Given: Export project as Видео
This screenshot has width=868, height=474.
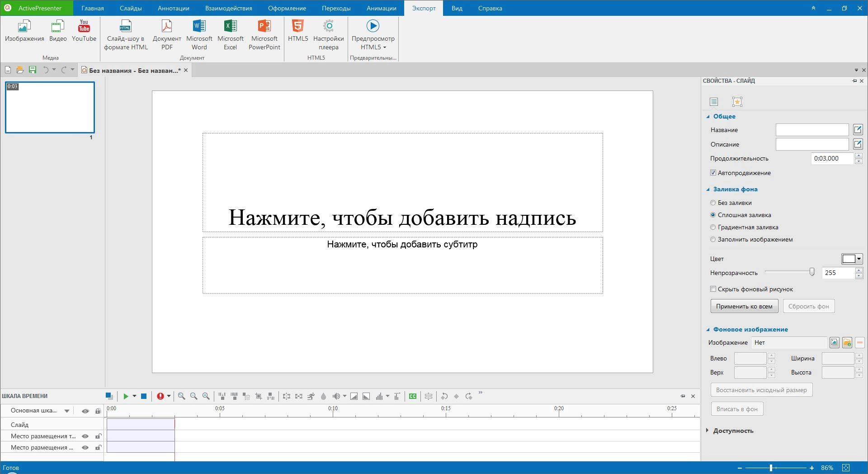Looking at the screenshot, I should 58,31.
